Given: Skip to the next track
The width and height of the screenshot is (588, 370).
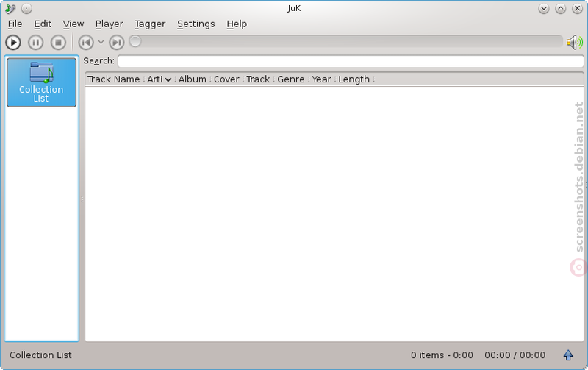Looking at the screenshot, I should [117, 43].
